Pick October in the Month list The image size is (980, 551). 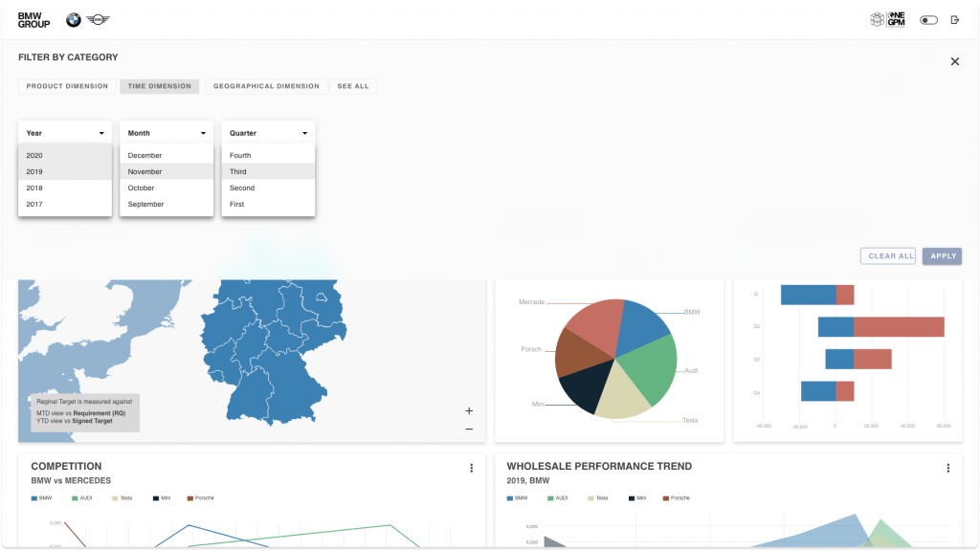tap(167, 188)
